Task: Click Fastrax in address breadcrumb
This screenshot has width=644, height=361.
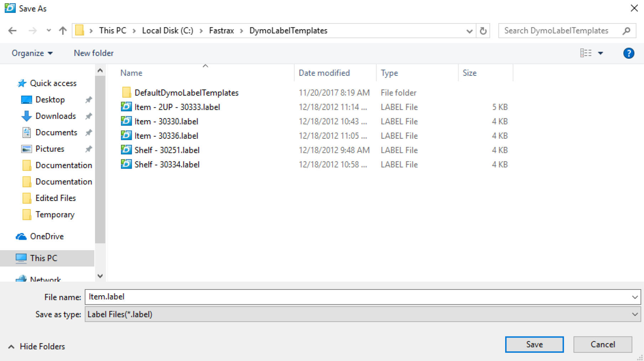Action: [x=221, y=31]
